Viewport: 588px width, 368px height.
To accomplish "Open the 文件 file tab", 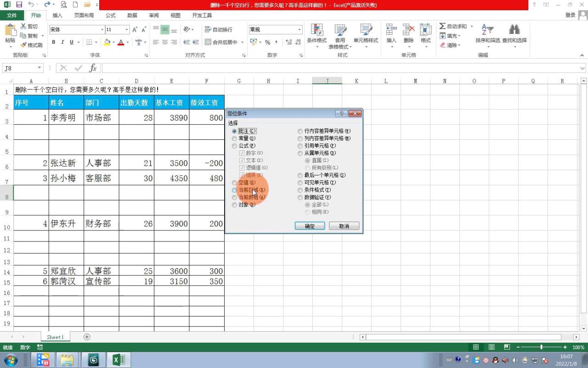I will (x=12, y=15).
